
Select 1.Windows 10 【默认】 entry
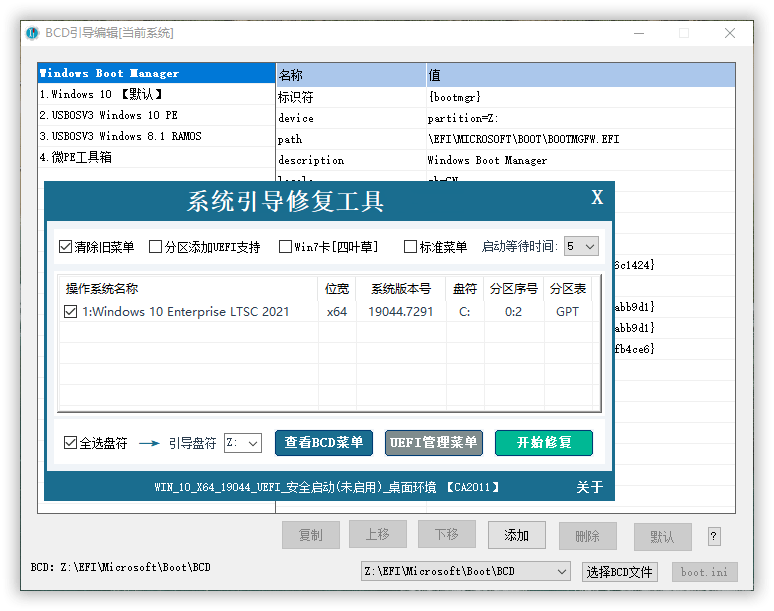tap(156, 94)
